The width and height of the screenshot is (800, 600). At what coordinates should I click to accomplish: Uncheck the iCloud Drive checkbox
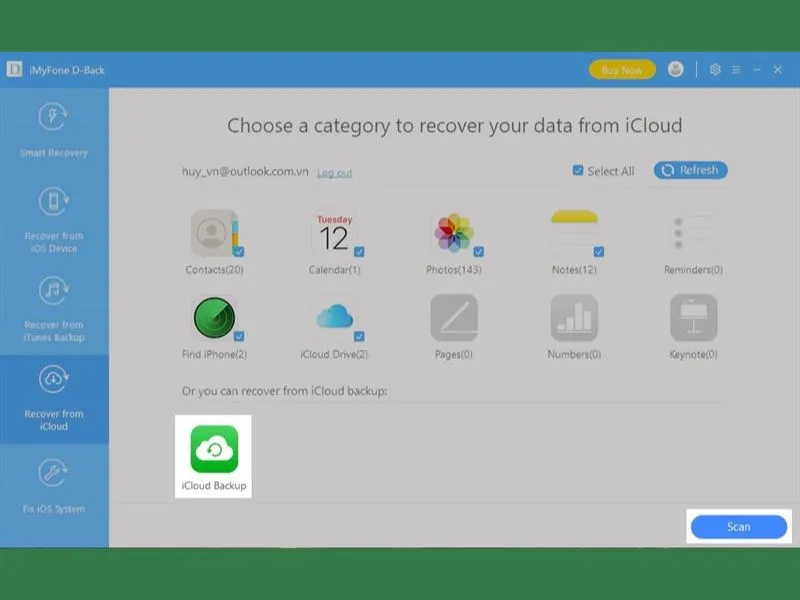pyautogui.click(x=359, y=336)
